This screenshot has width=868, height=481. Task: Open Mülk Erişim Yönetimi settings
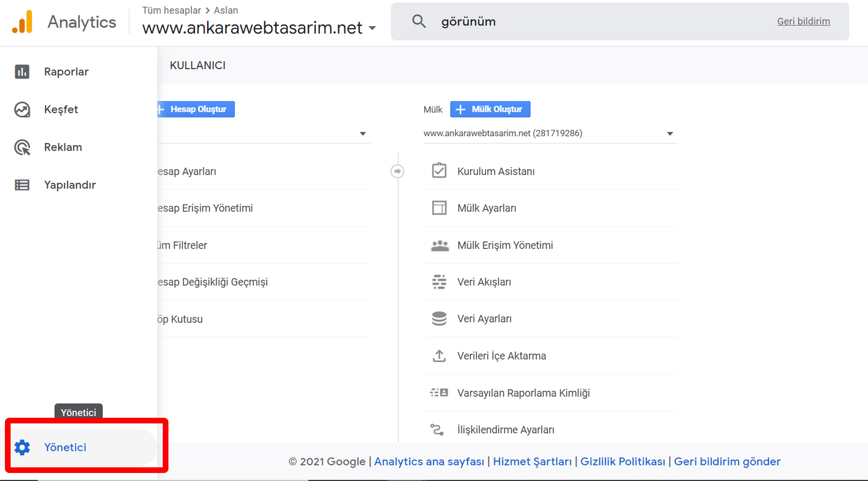(505, 245)
